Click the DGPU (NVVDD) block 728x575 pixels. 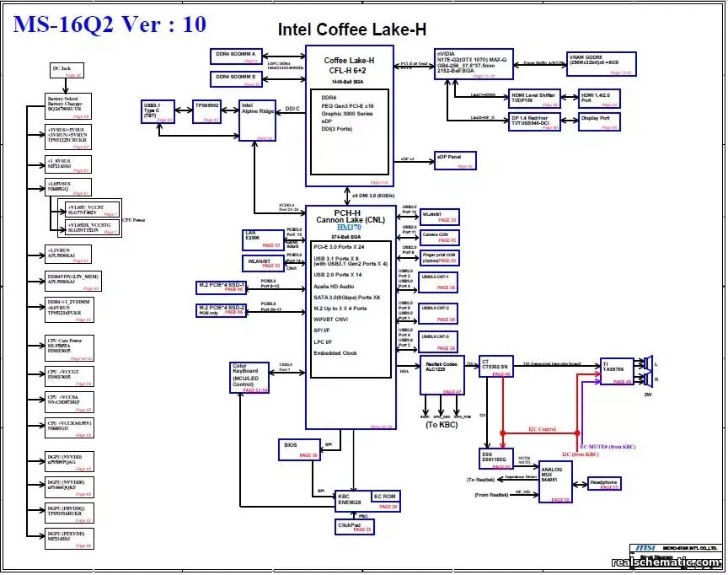pos(70,462)
